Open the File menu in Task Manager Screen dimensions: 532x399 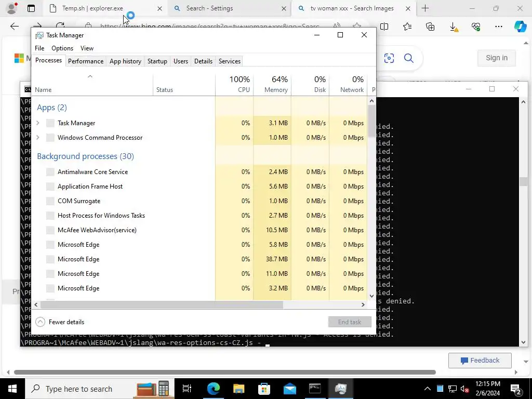[39, 48]
